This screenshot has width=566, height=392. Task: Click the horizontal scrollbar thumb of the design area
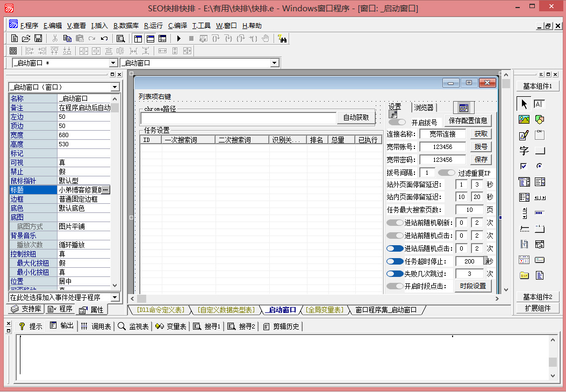(141, 298)
